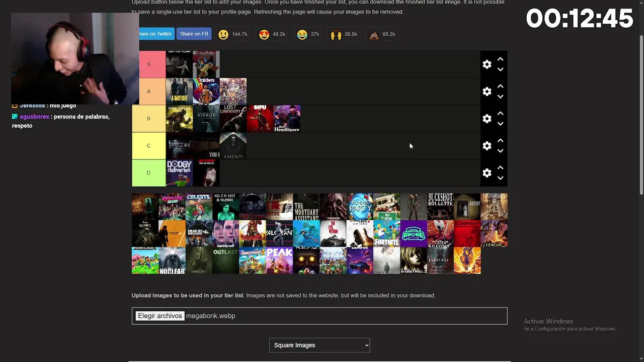Select Amenti thumbnail in C tier

[x=233, y=146]
